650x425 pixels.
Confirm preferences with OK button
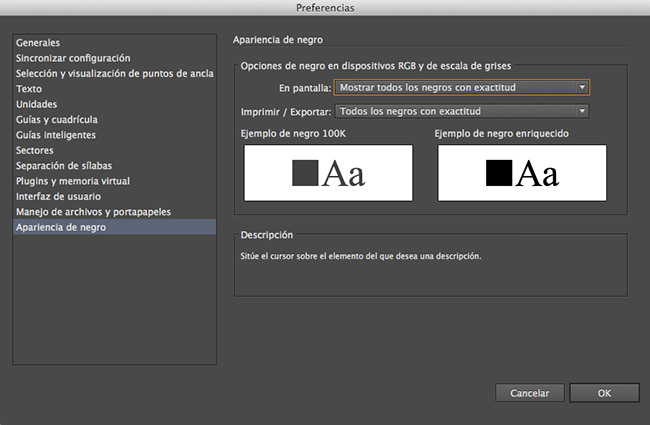[604, 393]
